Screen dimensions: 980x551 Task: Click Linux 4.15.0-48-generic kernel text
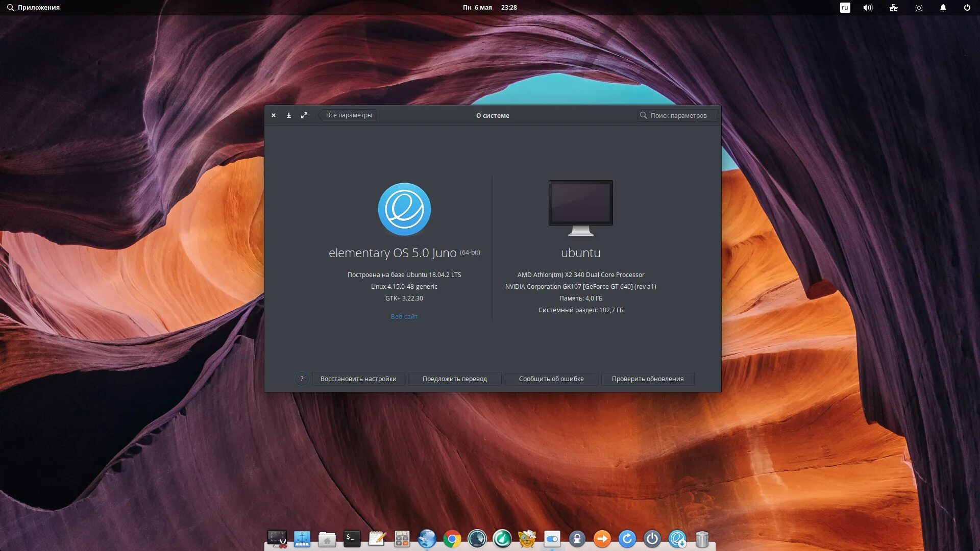[x=404, y=286]
